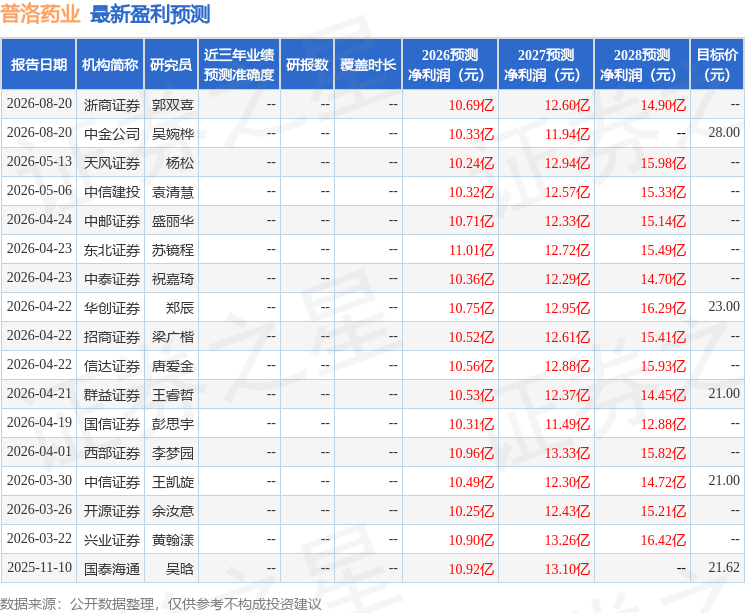
Task: Click the 16.42亿 forecast by 兴业证券
Action: click(663, 540)
